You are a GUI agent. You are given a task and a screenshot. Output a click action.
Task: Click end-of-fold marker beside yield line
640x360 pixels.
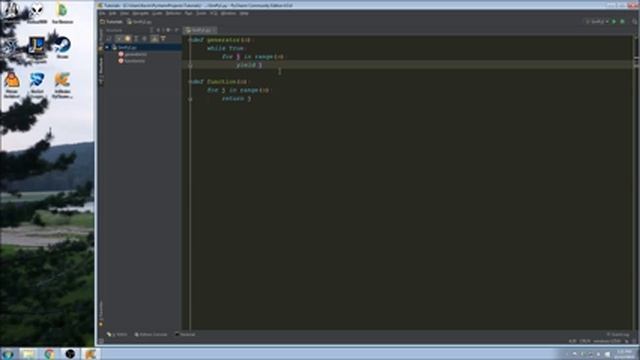click(x=190, y=65)
